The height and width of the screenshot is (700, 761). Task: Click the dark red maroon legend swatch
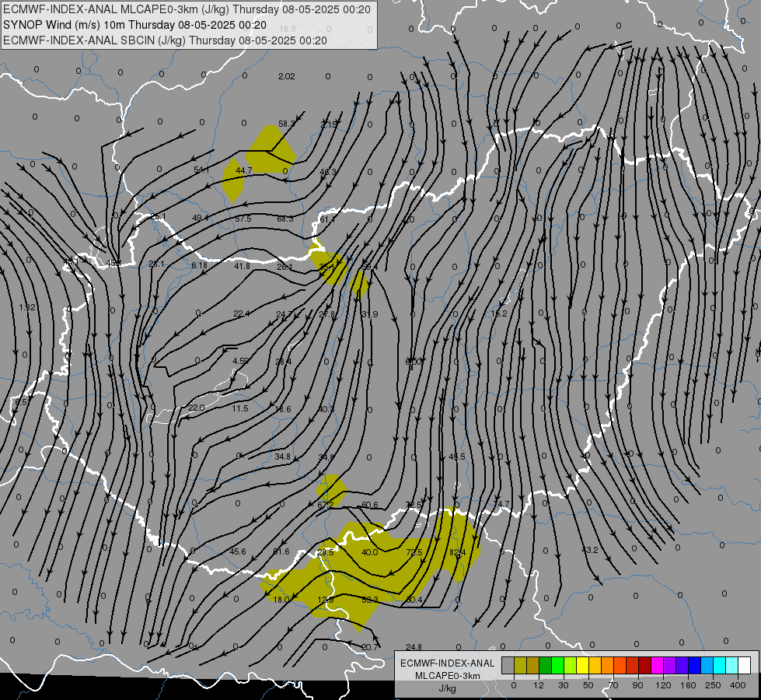pos(644,665)
